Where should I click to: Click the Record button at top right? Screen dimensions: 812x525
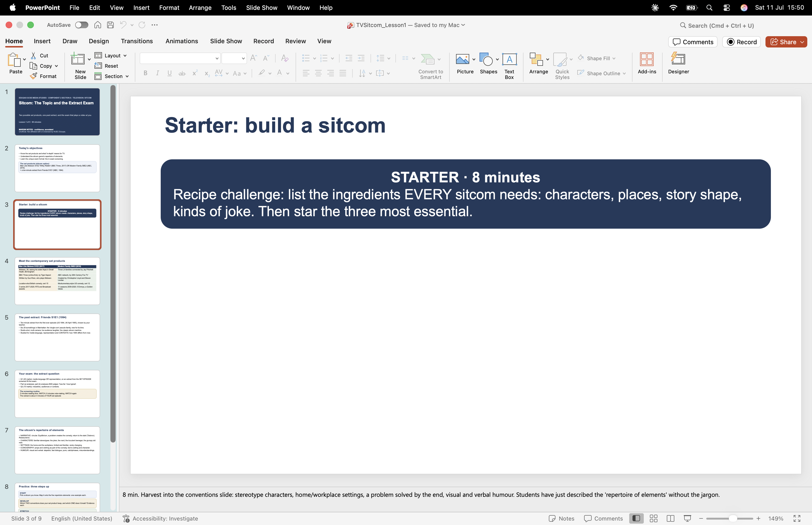coord(742,42)
